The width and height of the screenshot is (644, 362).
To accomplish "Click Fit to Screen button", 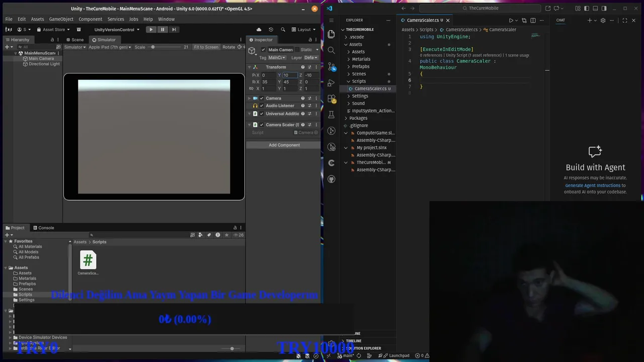I will 206,47.
